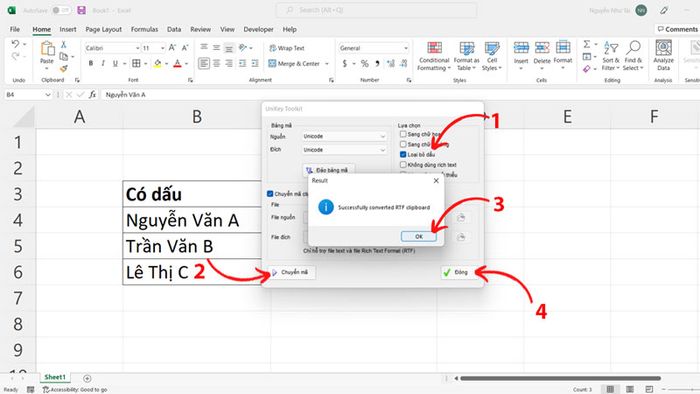The width and height of the screenshot is (700, 394).
Task: Apply Accounting dollar number format
Action: tap(344, 64)
